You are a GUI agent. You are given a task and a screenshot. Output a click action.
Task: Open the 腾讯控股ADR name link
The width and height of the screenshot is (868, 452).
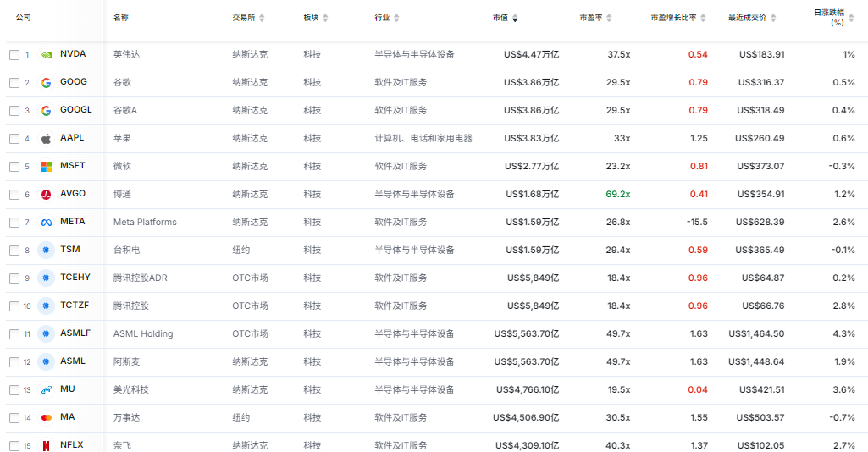click(141, 278)
